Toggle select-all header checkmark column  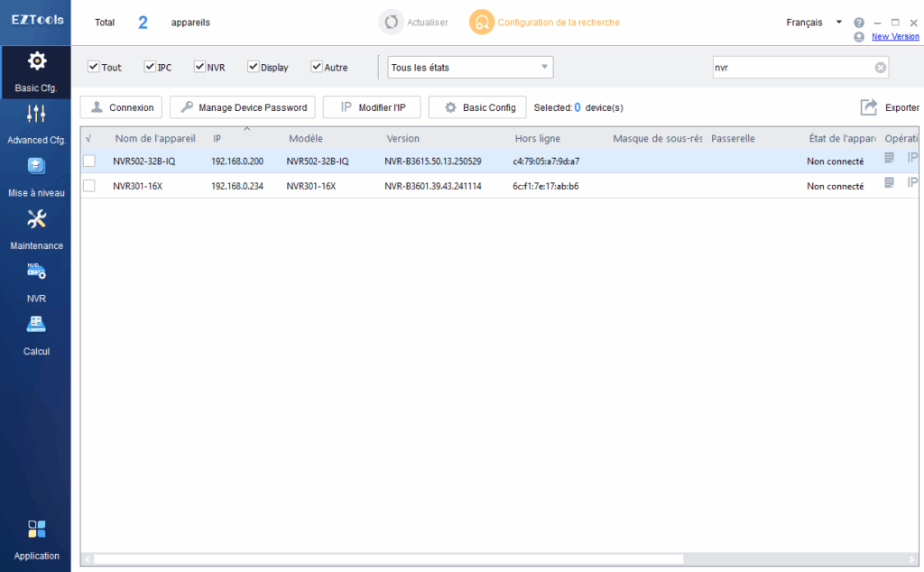coord(88,138)
